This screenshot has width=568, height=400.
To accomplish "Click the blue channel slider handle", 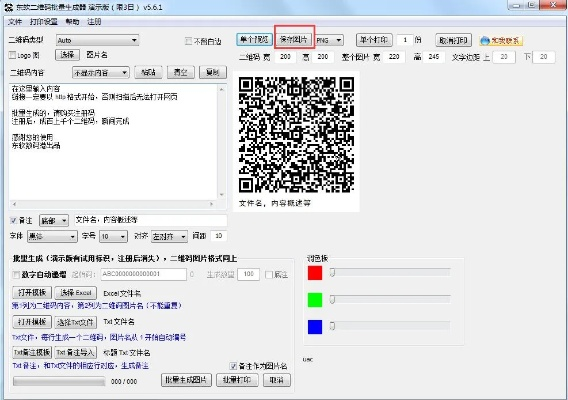I will tap(332, 326).
